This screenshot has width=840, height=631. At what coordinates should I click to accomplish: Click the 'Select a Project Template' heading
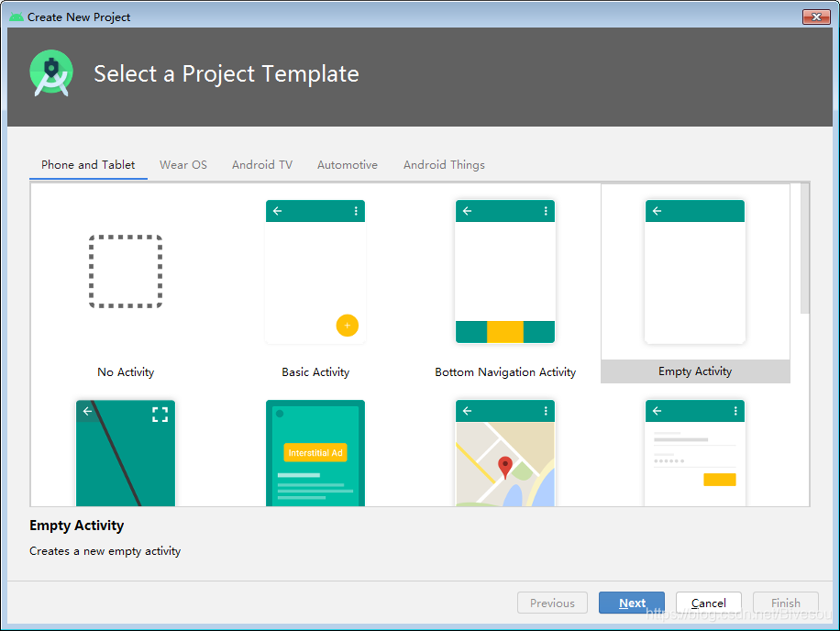(227, 74)
